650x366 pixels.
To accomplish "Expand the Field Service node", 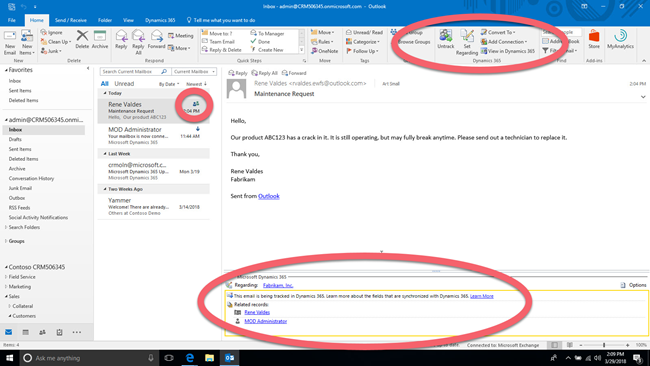I will tap(6, 277).
